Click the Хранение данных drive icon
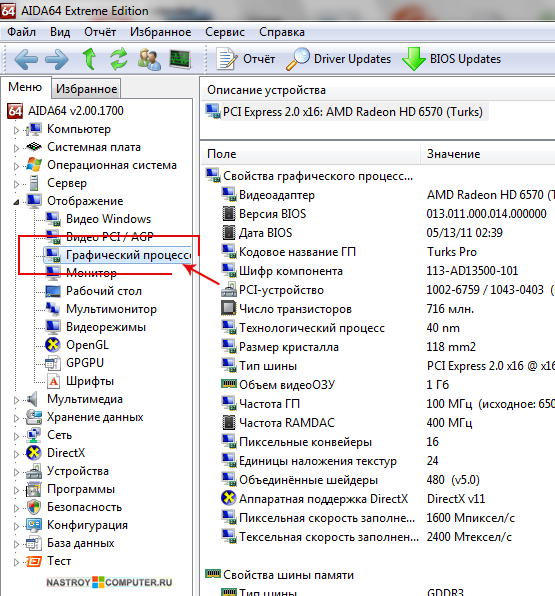This screenshot has width=555, height=596. [x=34, y=417]
